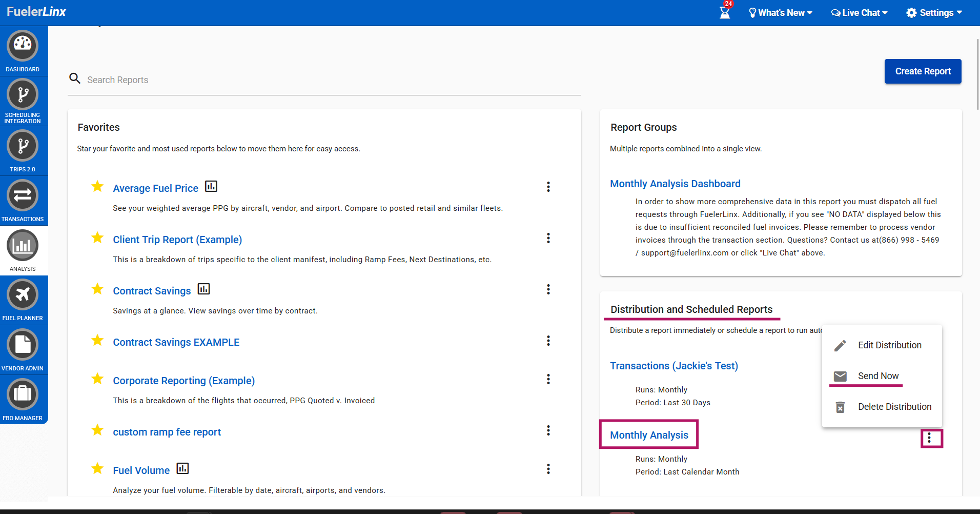Toggle star for custom ramp fee report
The height and width of the screenshot is (514, 980).
[x=97, y=430]
